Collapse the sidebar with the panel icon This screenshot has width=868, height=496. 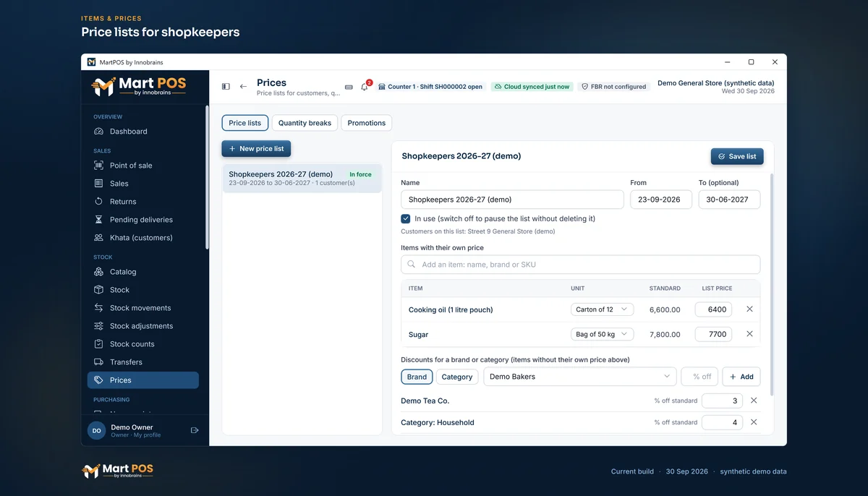click(x=226, y=87)
